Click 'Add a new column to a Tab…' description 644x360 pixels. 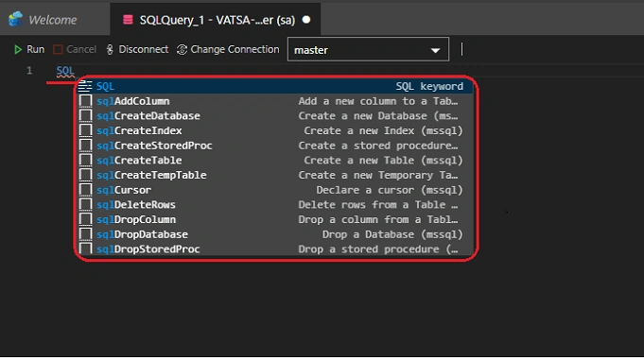click(x=378, y=101)
